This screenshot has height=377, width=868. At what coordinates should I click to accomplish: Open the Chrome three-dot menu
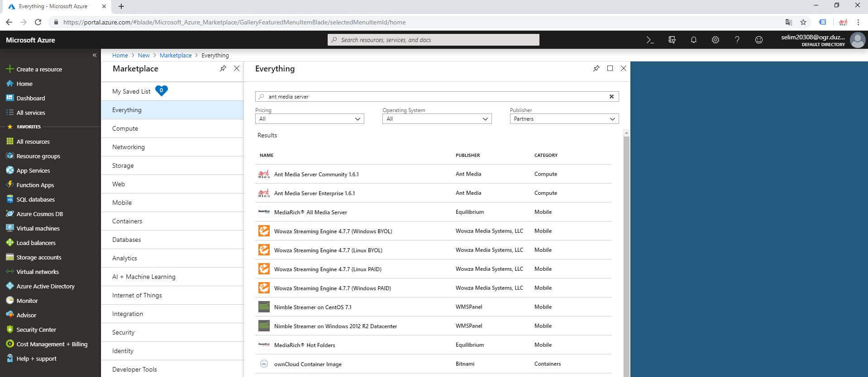[858, 22]
